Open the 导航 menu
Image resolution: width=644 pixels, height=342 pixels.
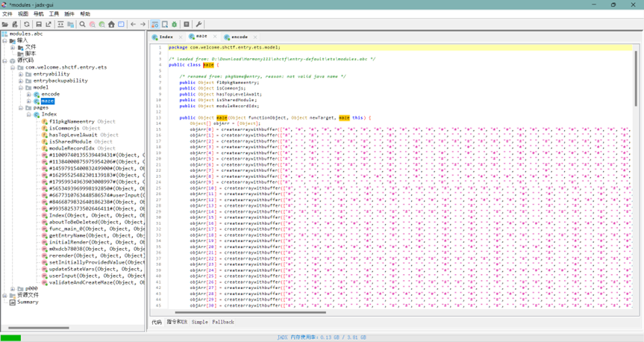coord(39,14)
